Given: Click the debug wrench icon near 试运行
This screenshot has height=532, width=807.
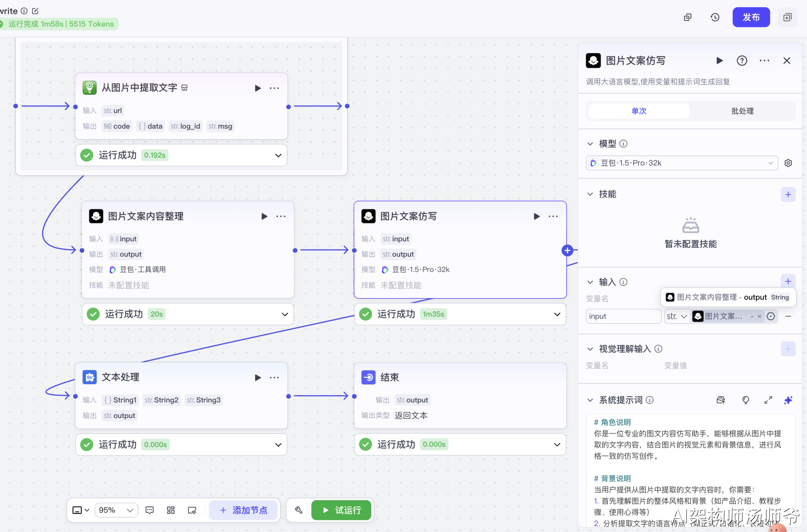Looking at the screenshot, I should pos(299,510).
